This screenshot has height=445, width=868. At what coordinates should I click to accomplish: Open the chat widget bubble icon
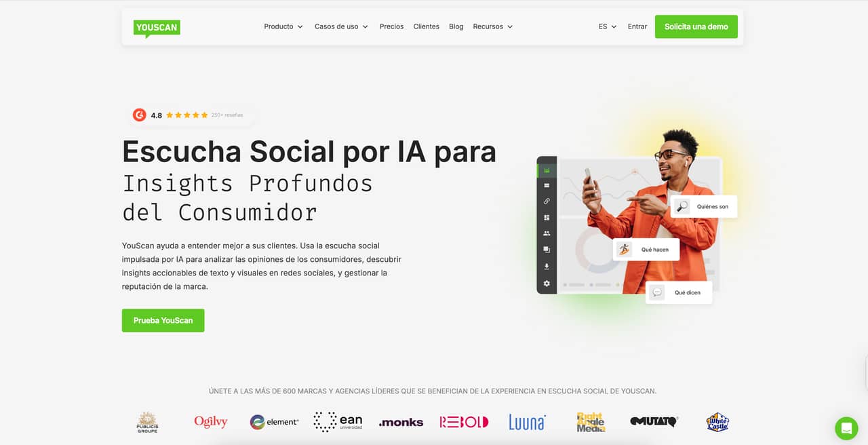pyautogui.click(x=846, y=428)
